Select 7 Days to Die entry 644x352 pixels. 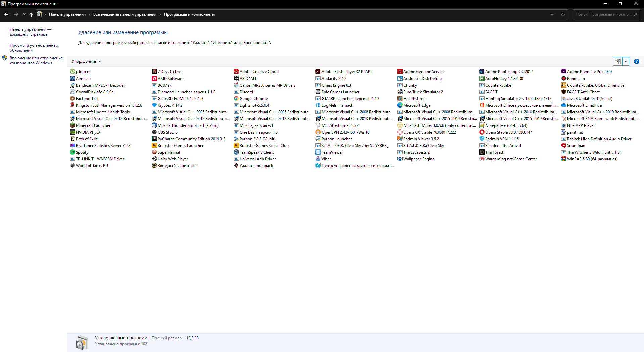pos(166,71)
